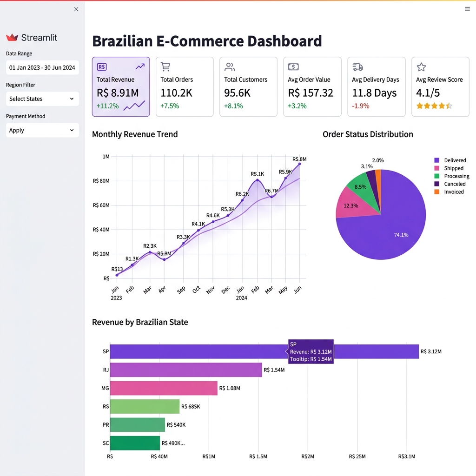Click the SP tooltip box on the bar chart
Image resolution: width=476 pixels, height=476 pixels.
point(310,351)
